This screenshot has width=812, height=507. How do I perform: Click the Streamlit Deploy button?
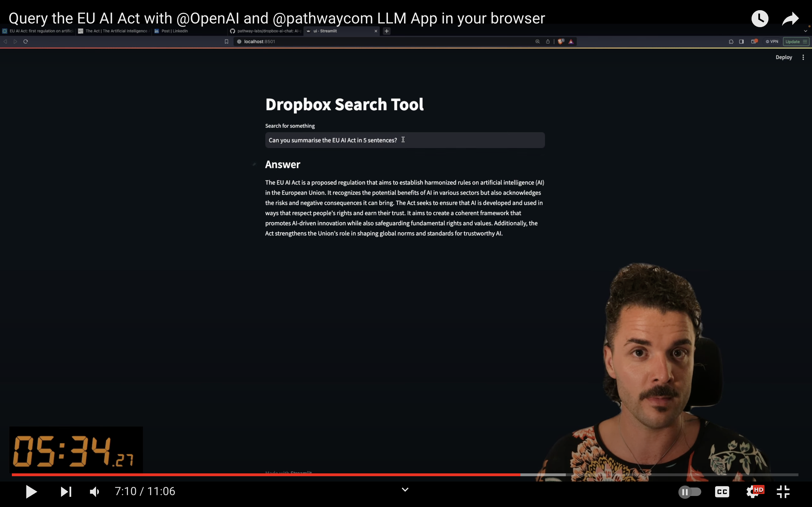783,57
